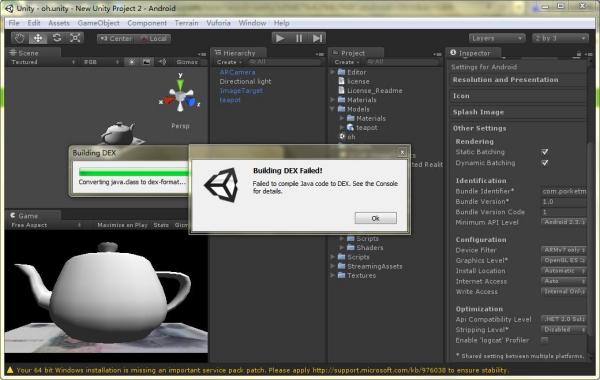This screenshot has width=600, height=380.
Task: Pause the game playback
Action: [299, 38]
